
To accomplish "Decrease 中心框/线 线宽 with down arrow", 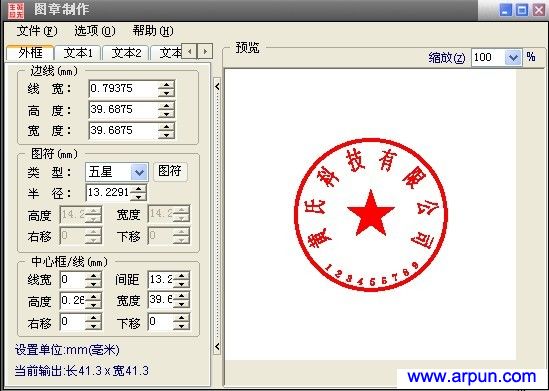I will point(93,284).
